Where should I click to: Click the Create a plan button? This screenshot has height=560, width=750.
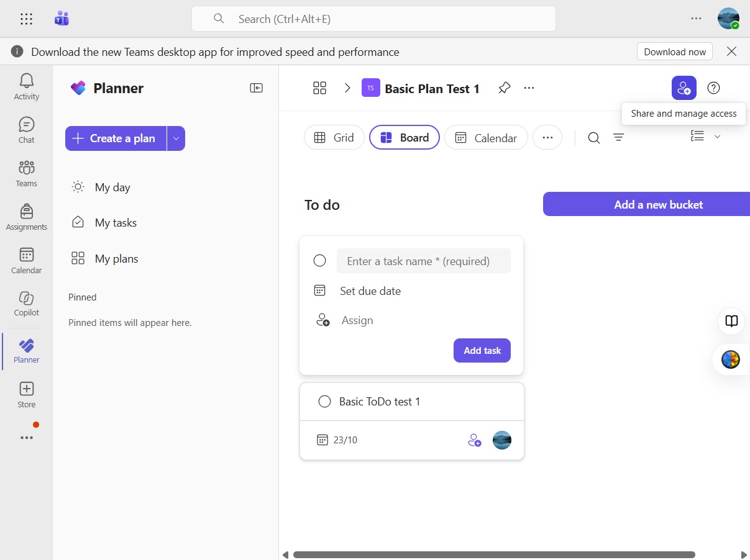click(116, 138)
